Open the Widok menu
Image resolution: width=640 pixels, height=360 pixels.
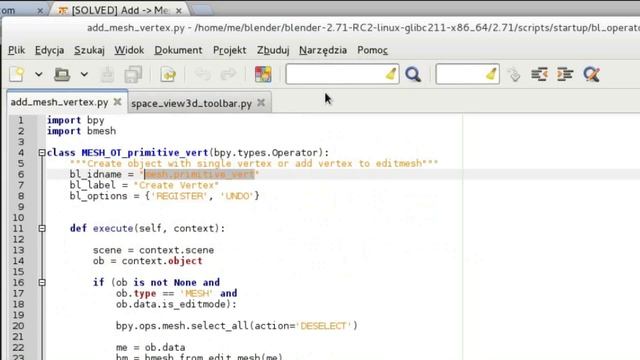(129, 50)
